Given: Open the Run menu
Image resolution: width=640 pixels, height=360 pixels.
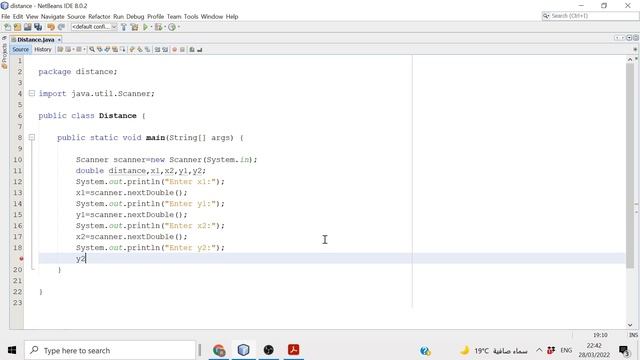Looking at the screenshot, I should pos(118,17).
